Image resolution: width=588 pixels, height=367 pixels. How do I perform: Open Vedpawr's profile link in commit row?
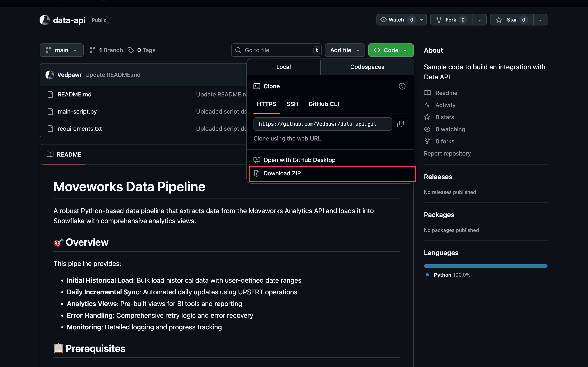[70, 75]
